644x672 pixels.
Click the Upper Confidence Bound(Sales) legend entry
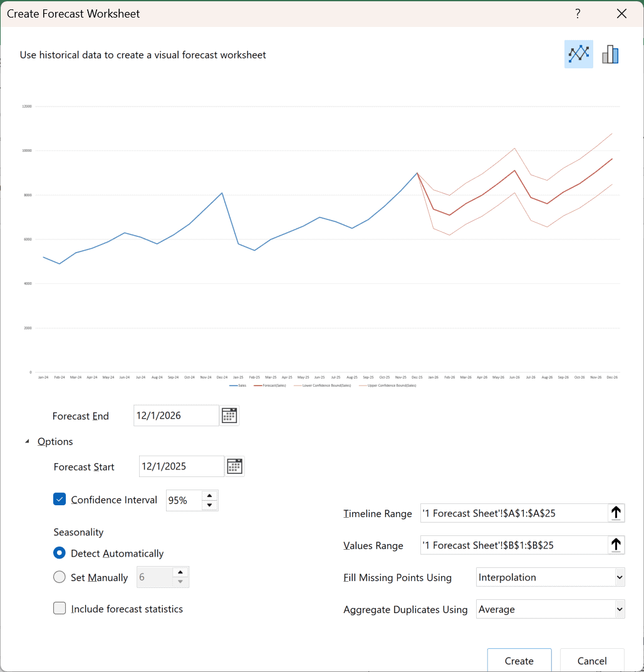388,386
